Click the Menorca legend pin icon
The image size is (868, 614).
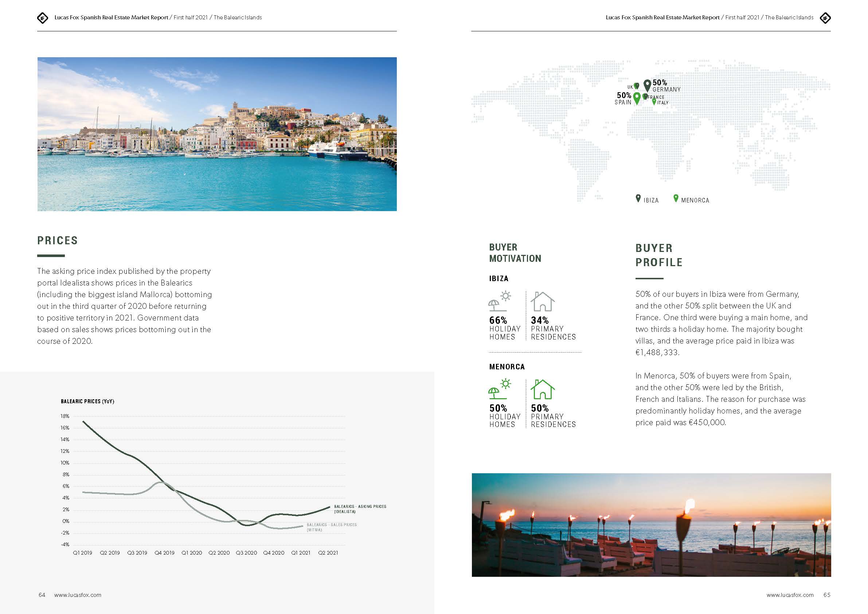coord(676,198)
